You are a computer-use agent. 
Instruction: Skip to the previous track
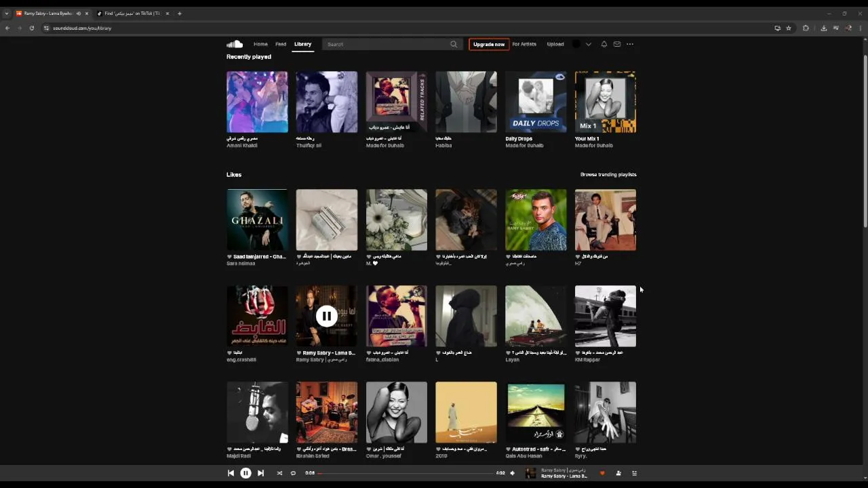(231, 473)
